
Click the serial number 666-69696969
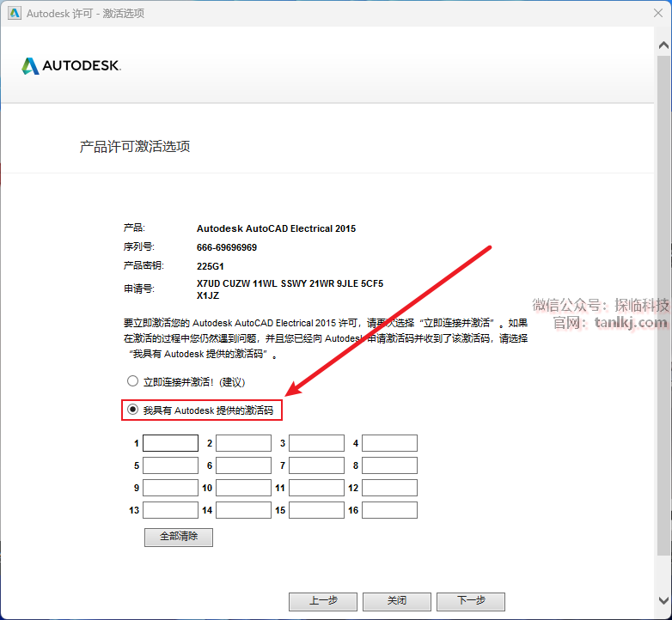227,247
